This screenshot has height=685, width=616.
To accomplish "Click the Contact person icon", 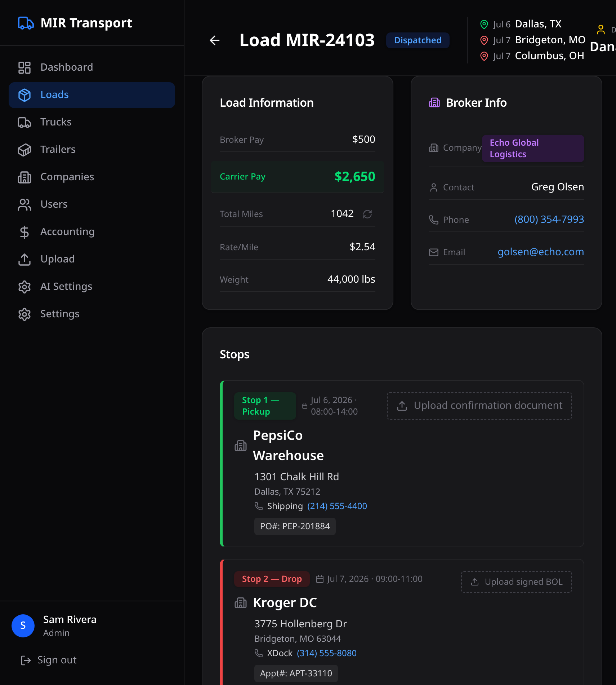I will tap(434, 187).
